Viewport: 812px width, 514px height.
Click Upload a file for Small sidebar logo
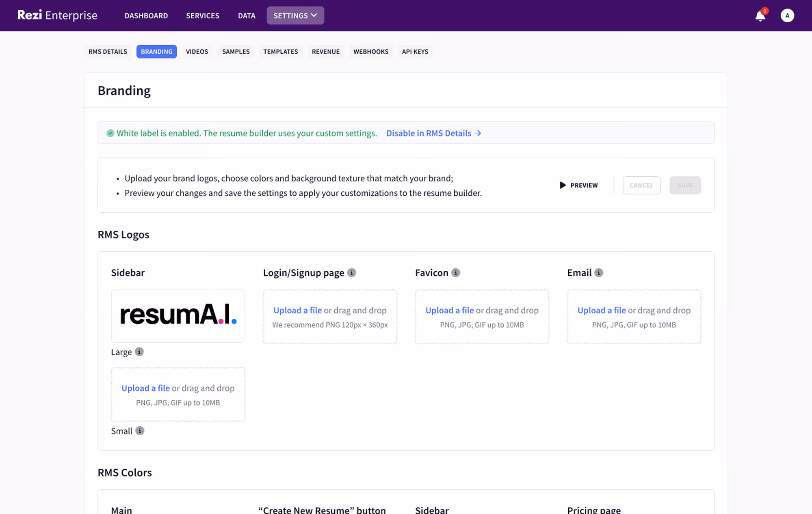(145, 388)
